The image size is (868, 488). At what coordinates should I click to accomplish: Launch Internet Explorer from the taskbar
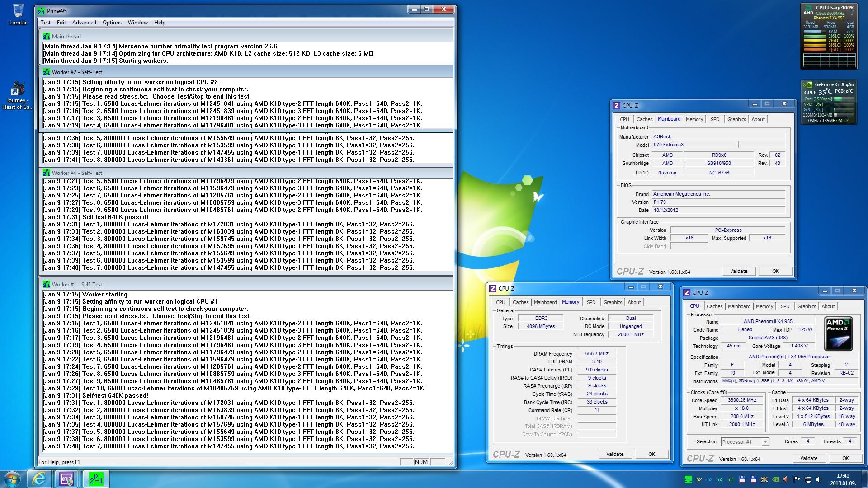[x=39, y=479]
